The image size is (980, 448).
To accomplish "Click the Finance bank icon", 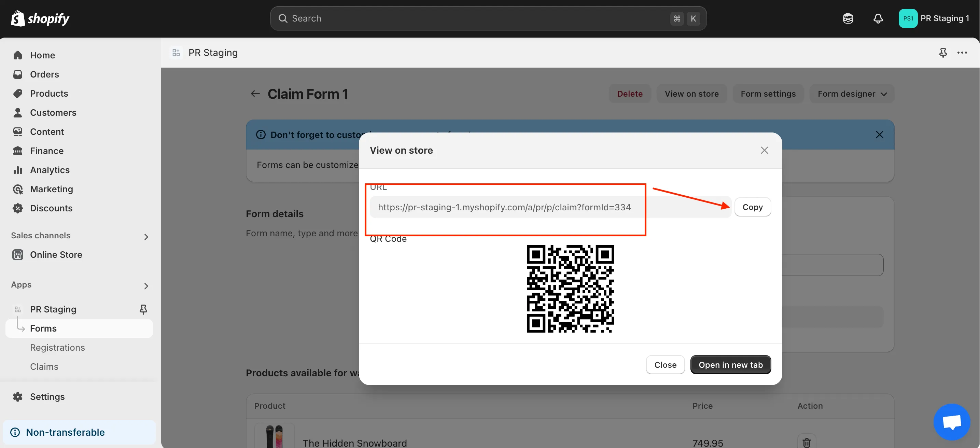I will coord(17,151).
